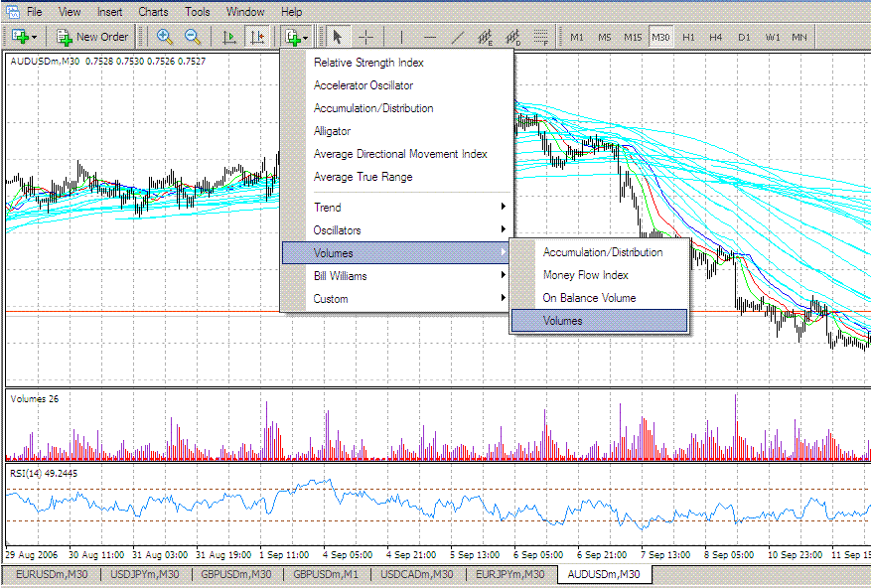The image size is (871, 588).
Task: Toggle chart shift icon
Action: [x=258, y=37]
